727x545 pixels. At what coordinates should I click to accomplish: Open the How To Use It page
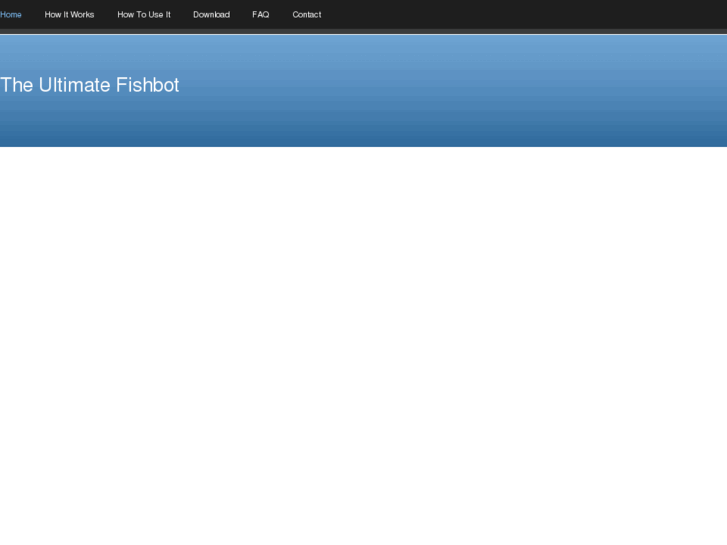(144, 15)
